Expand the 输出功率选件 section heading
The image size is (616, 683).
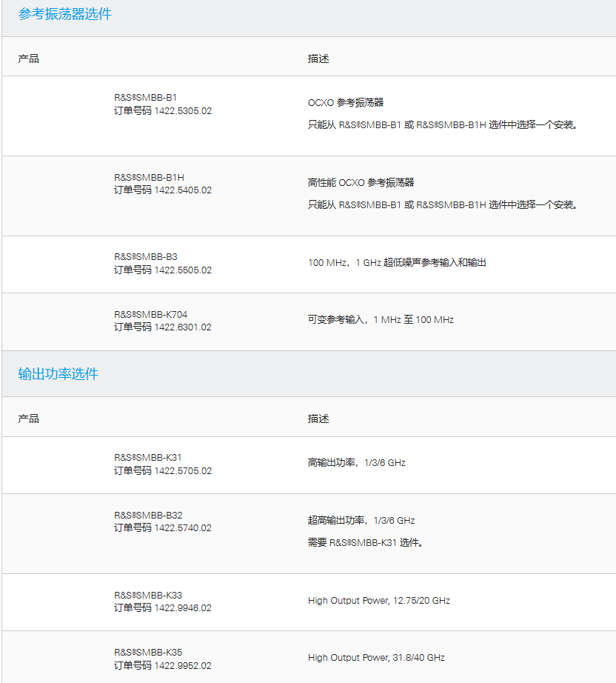(x=58, y=374)
